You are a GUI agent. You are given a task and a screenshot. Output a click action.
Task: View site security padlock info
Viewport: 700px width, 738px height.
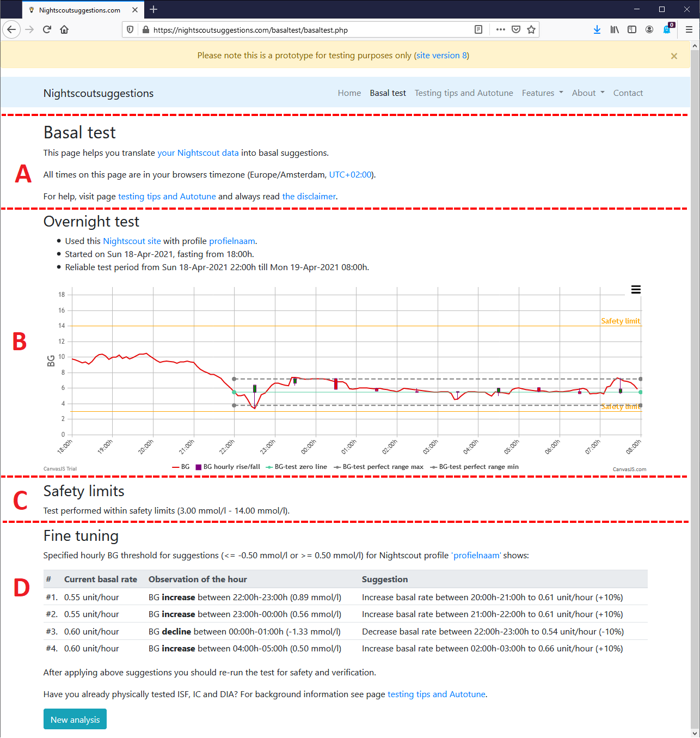[145, 30]
